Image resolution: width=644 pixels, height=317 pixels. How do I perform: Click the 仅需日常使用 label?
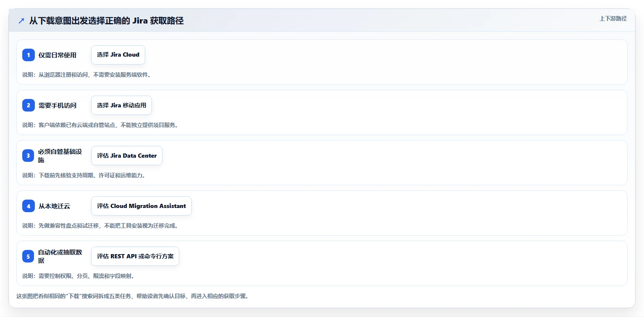point(58,55)
